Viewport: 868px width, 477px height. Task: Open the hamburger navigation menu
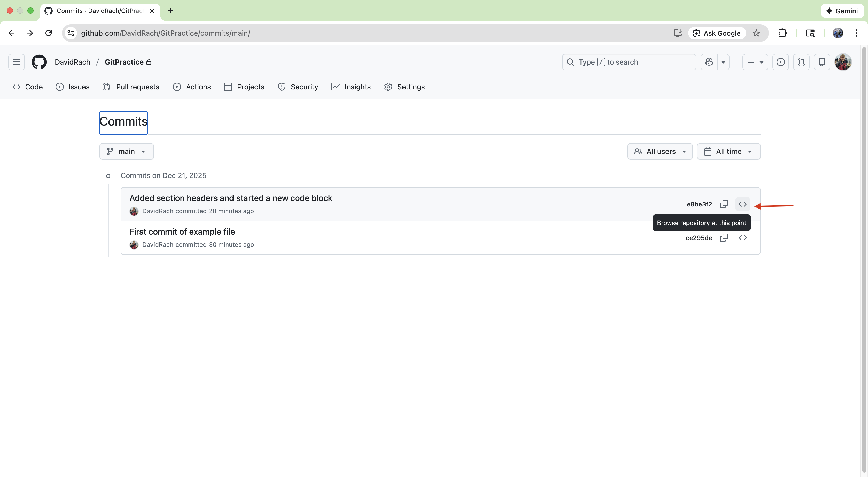[x=16, y=62]
